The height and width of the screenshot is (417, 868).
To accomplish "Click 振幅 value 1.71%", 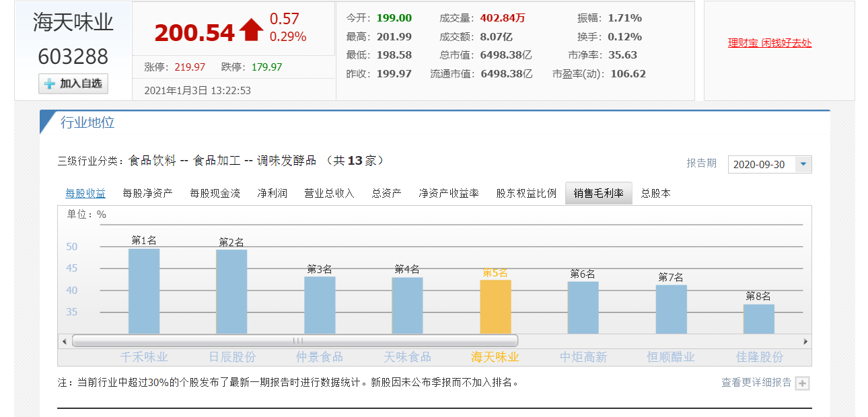I will click(625, 18).
